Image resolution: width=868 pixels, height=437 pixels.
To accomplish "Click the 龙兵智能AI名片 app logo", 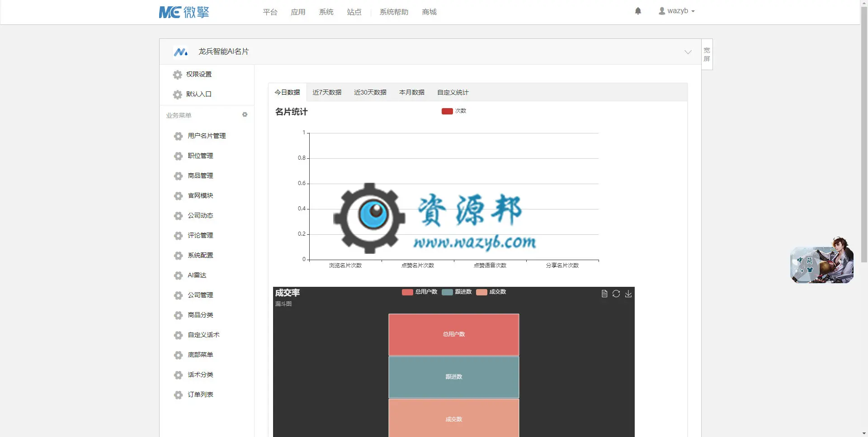I will click(181, 52).
